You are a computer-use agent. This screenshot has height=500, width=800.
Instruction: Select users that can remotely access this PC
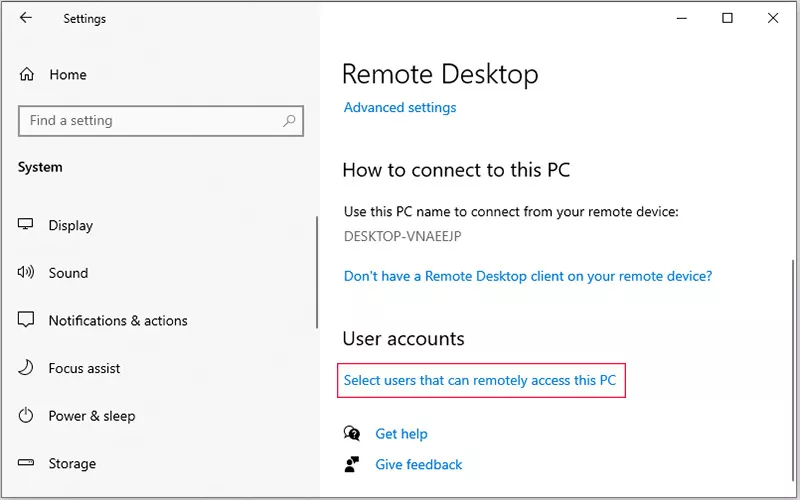pyautogui.click(x=480, y=380)
